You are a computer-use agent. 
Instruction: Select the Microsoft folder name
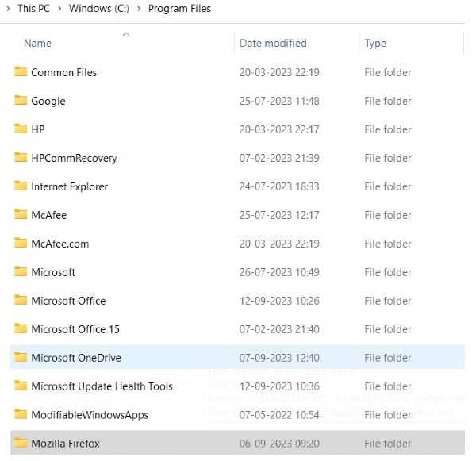tap(53, 272)
